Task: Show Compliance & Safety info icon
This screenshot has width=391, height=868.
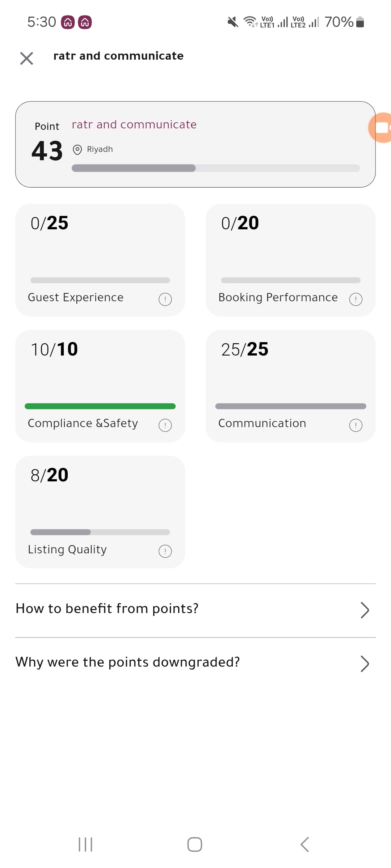Action: click(x=165, y=425)
